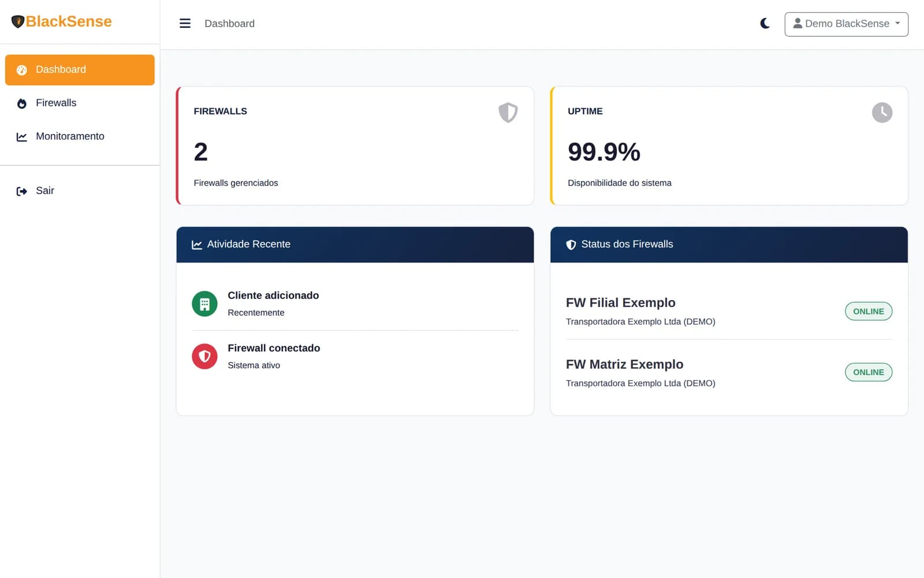Screen dimensions: 924x578
Task: Click the Firewall conectado activity entry
Action: click(x=355, y=357)
